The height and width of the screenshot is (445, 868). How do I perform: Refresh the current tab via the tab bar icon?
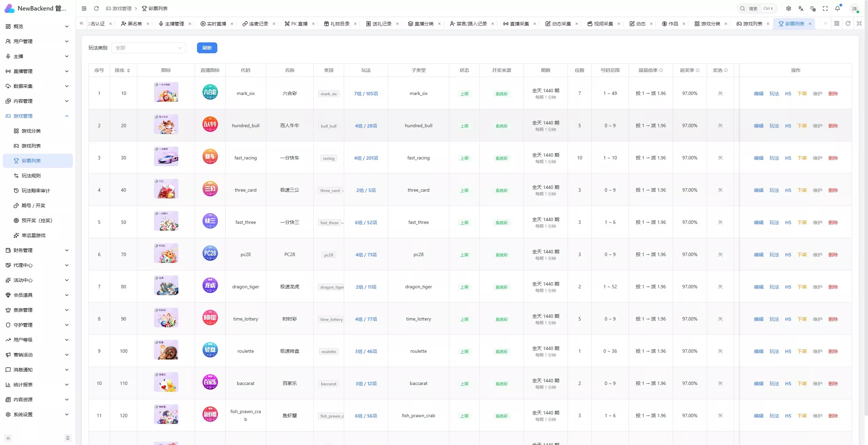[x=848, y=23]
